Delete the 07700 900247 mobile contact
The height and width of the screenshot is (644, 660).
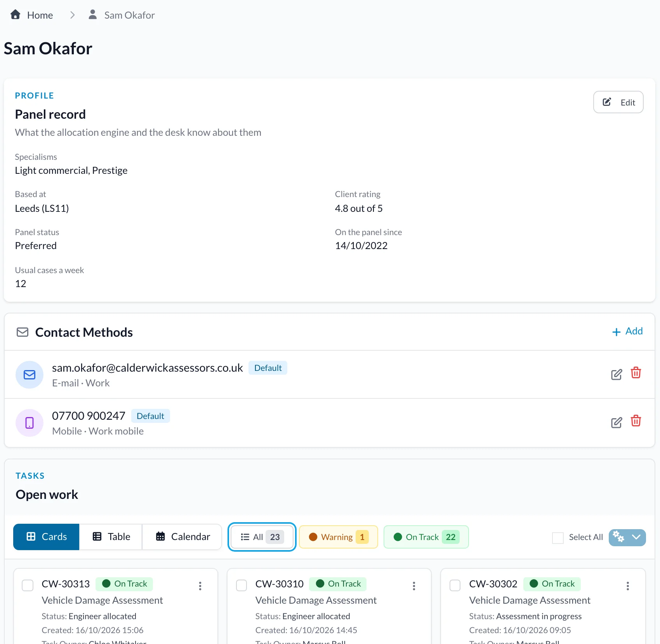tap(636, 421)
